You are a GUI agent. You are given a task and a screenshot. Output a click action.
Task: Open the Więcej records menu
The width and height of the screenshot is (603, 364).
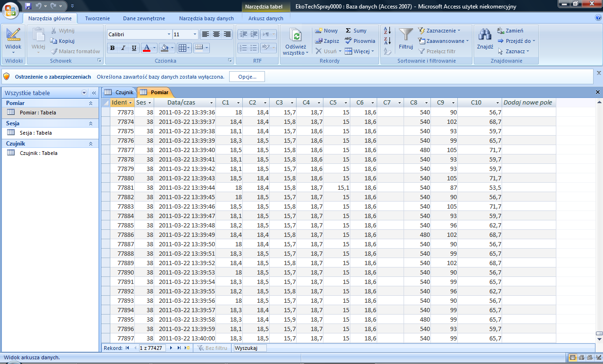(x=359, y=51)
